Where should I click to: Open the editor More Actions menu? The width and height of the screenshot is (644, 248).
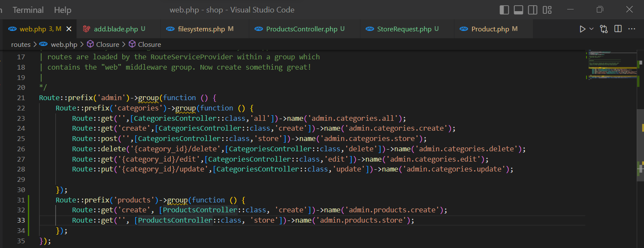coord(632,29)
